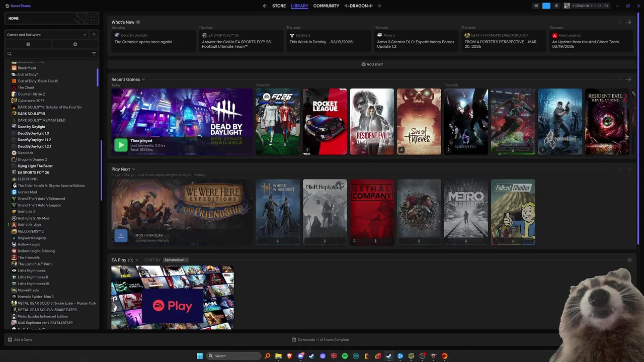Click We Were Here download button

(x=121, y=235)
